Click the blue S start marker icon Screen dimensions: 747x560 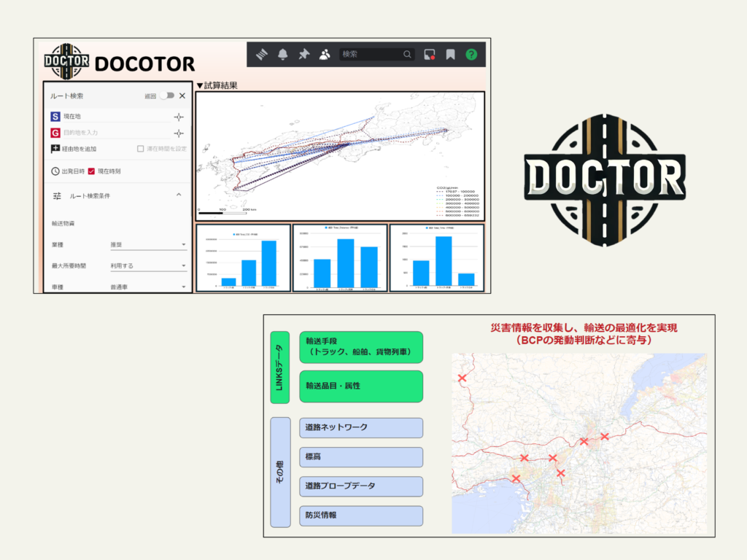55,117
